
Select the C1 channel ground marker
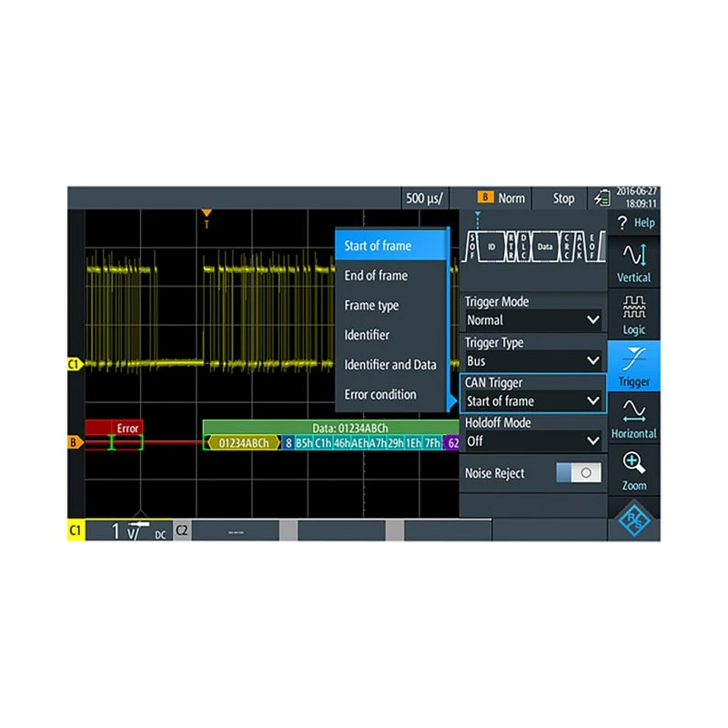click(x=75, y=364)
